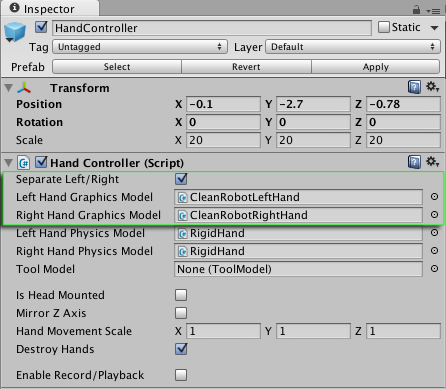Click Position Z field with -0.78
Screen dimensions: 446x389
point(403,104)
